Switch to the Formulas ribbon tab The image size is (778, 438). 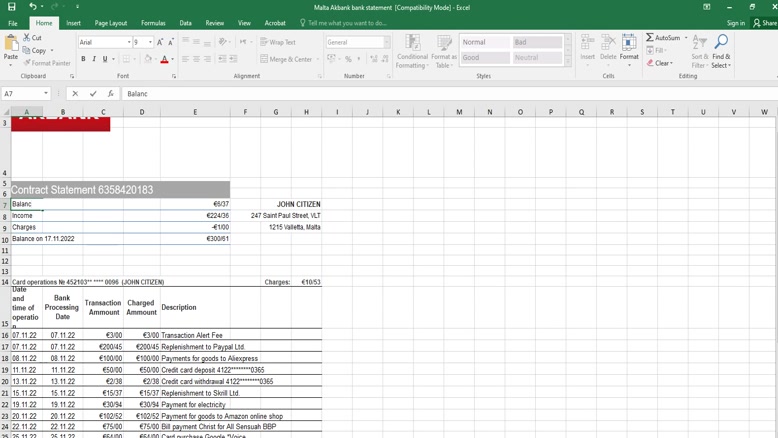tap(153, 23)
